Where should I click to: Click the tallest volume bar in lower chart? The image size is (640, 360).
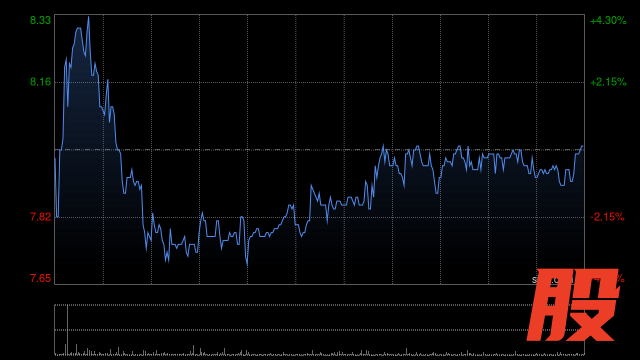tap(67, 330)
